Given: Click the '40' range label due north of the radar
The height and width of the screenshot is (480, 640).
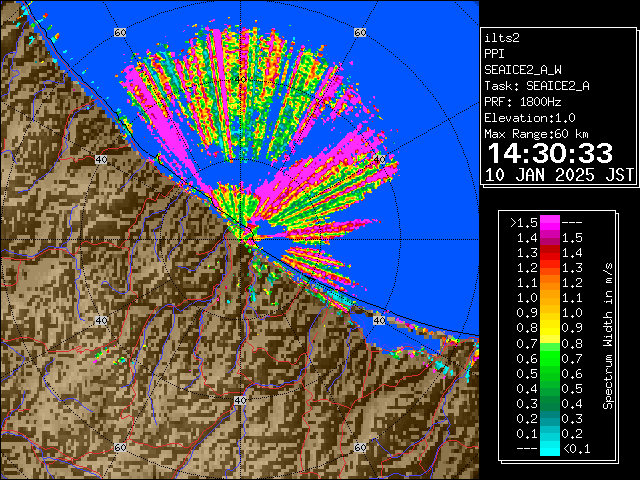Looking at the screenshot, I should tap(240, 80).
